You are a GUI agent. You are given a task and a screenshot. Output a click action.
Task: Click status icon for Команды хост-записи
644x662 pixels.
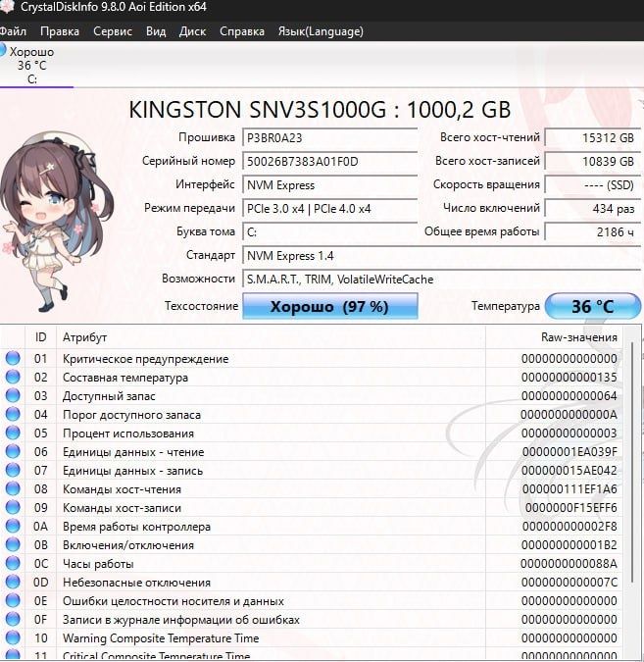click(x=13, y=507)
